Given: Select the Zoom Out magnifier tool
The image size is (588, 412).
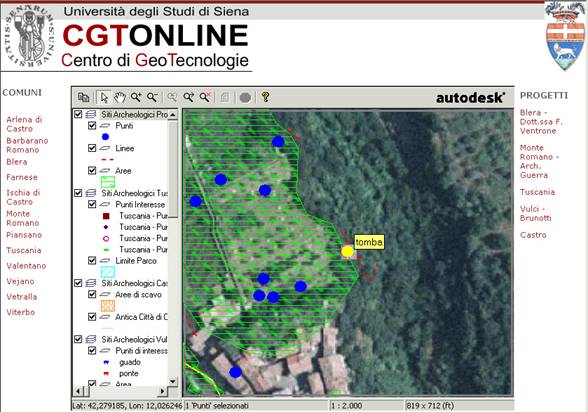Looking at the screenshot, I should (152, 97).
